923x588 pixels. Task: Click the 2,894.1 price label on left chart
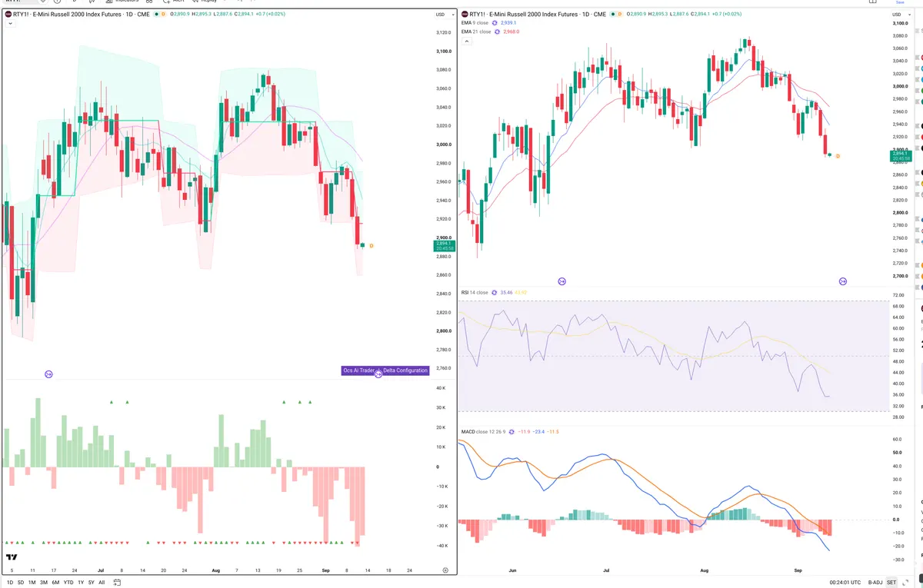445,246
